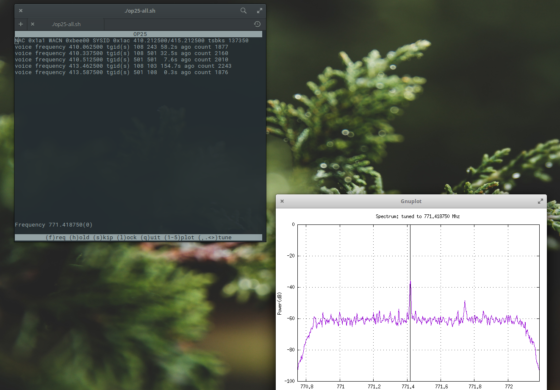This screenshot has height=390, width=560.
Task: Click the tuned frequency marker line in plot
Action: [410, 339]
